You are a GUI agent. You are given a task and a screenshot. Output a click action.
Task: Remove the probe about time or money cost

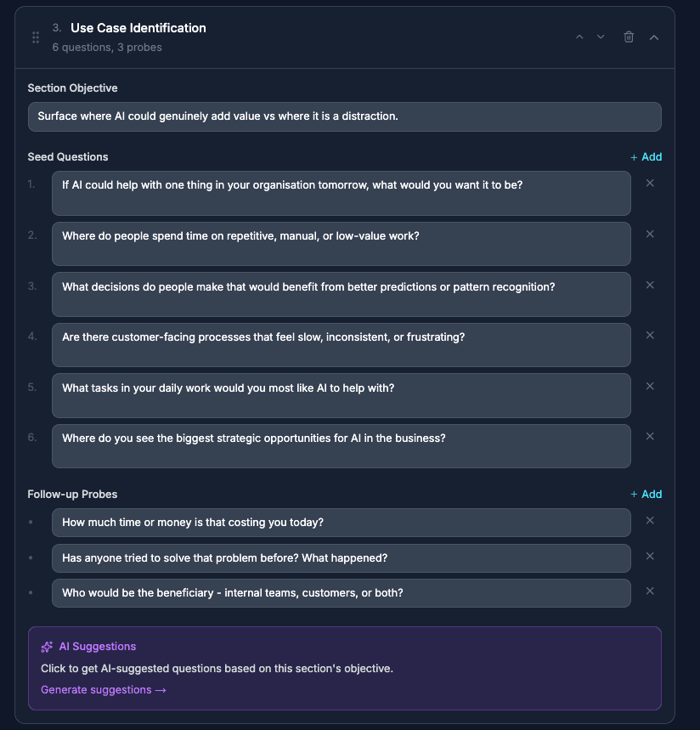click(650, 522)
